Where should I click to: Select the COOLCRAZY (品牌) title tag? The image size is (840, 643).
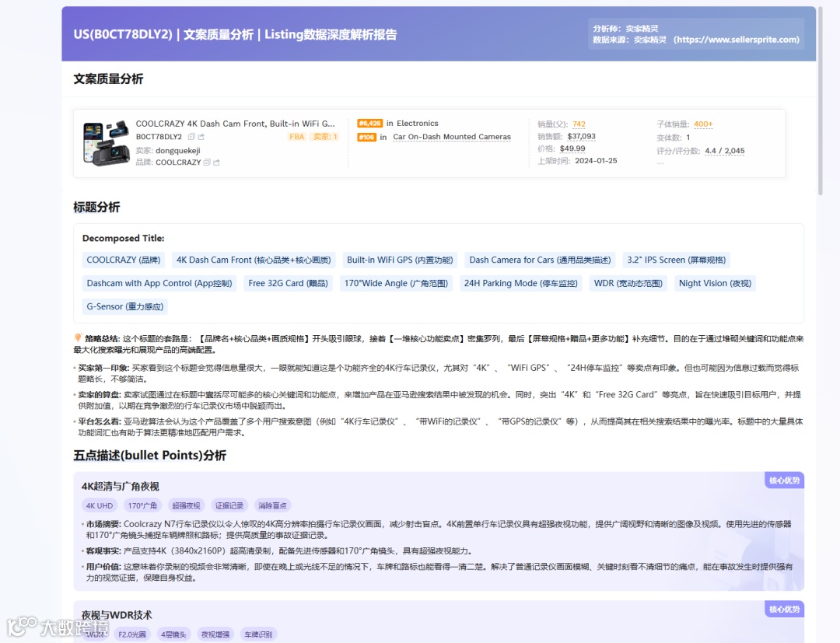pyautogui.click(x=123, y=260)
